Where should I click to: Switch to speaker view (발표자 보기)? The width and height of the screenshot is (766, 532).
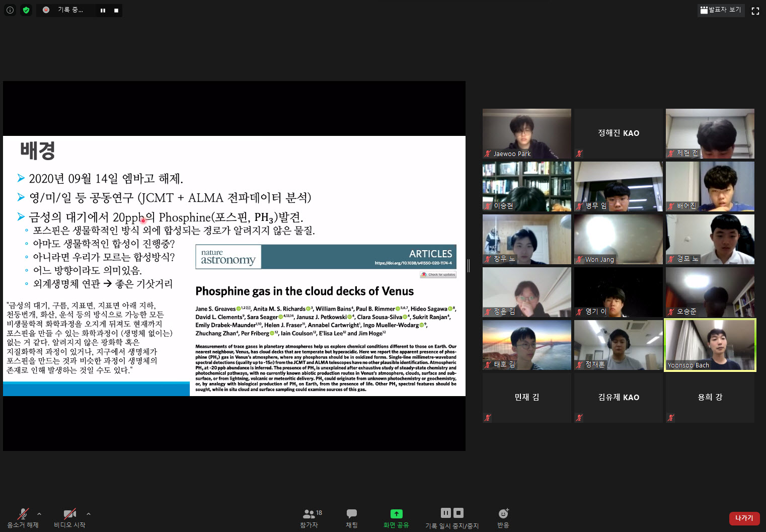click(721, 10)
